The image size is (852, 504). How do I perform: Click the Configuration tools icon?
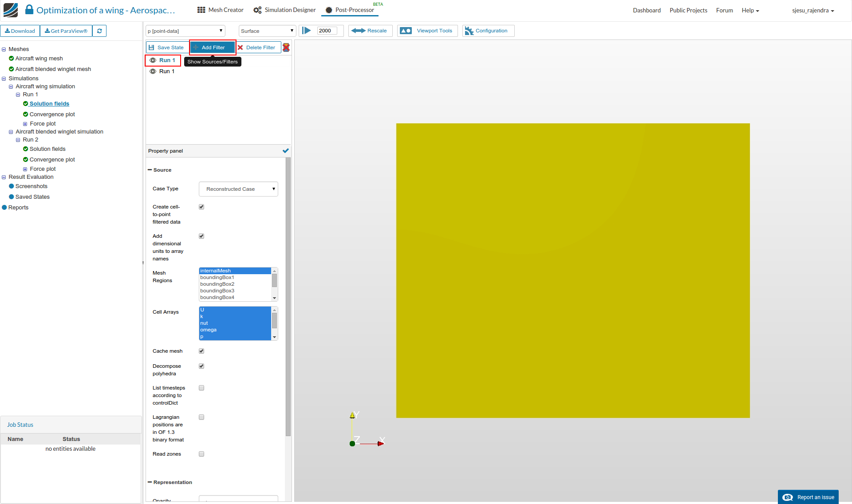469,31
